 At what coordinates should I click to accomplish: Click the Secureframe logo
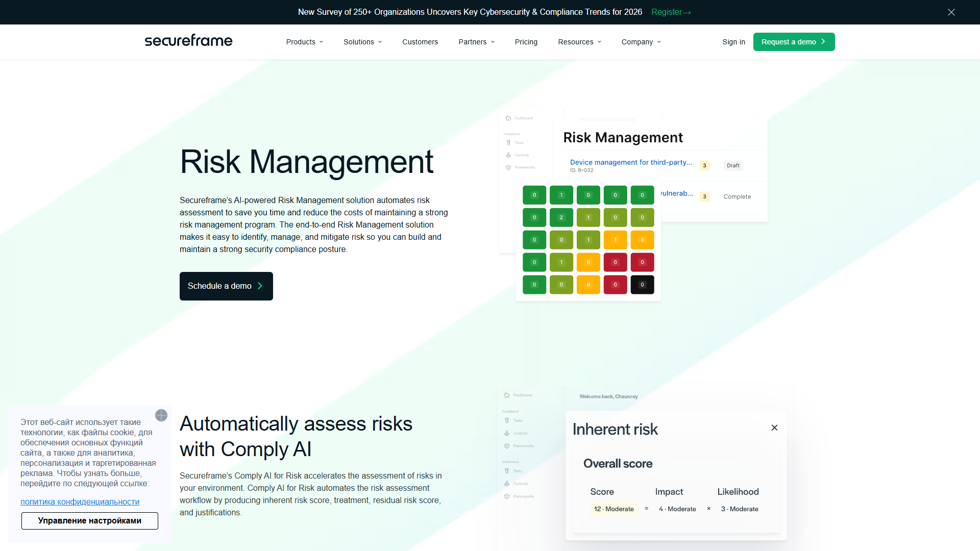[x=188, y=41]
